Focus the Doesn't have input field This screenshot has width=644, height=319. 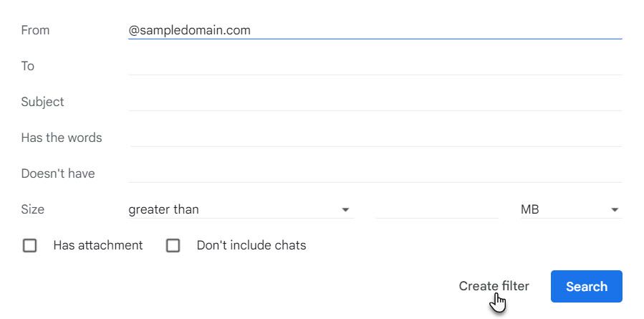click(x=374, y=173)
